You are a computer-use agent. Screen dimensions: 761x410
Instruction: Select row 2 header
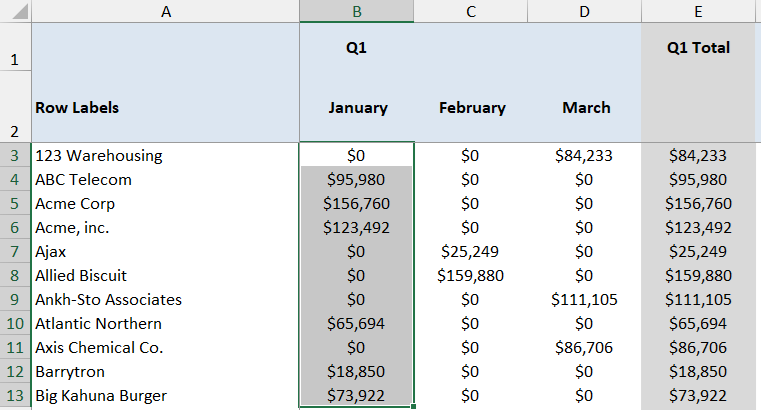[x=15, y=107]
